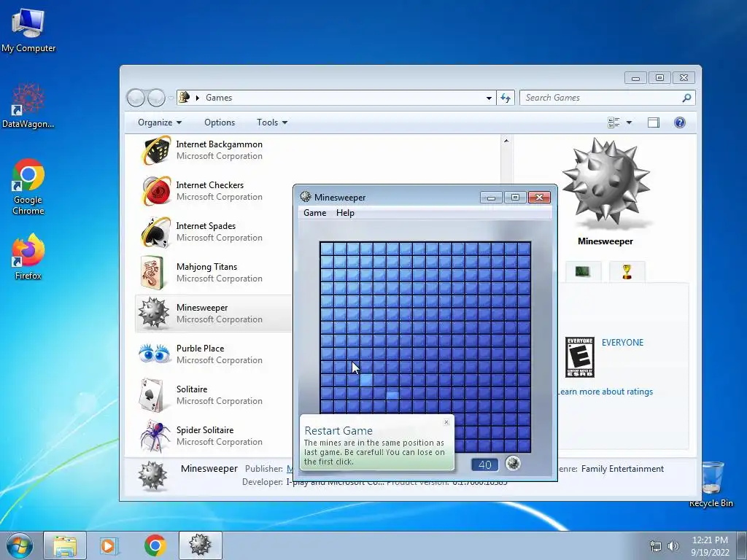Open the performance info tab icon

[583, 271]
